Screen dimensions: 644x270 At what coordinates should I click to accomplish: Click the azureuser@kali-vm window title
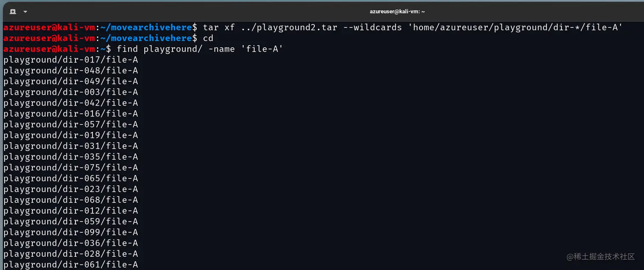[397, 12]
